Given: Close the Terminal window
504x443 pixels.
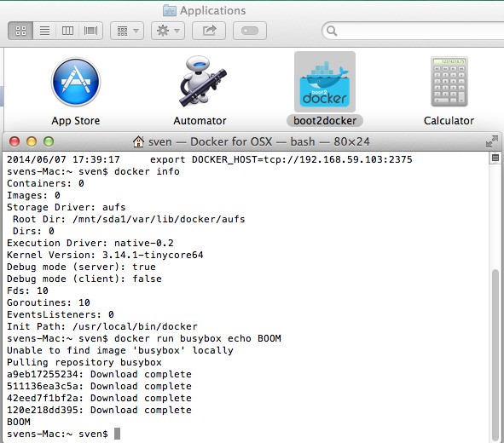Looking at the screenshot, I should tap(14, 141).
